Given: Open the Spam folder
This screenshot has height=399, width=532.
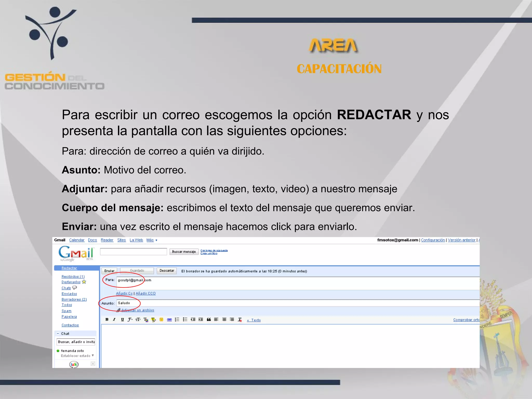Looking at the screenshot, I should 66,311.
